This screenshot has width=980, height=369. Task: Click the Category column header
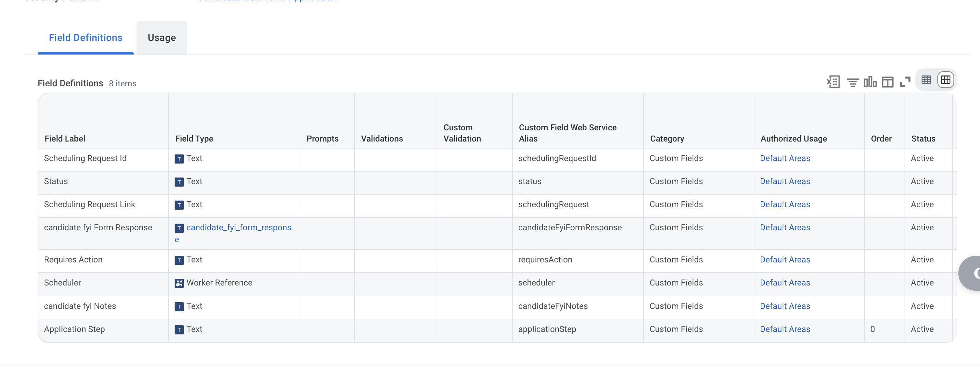coord(667,139)
